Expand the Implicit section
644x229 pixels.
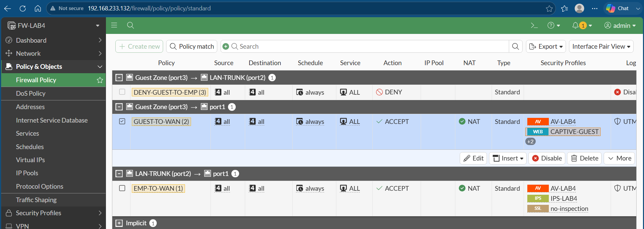[119, 223]
